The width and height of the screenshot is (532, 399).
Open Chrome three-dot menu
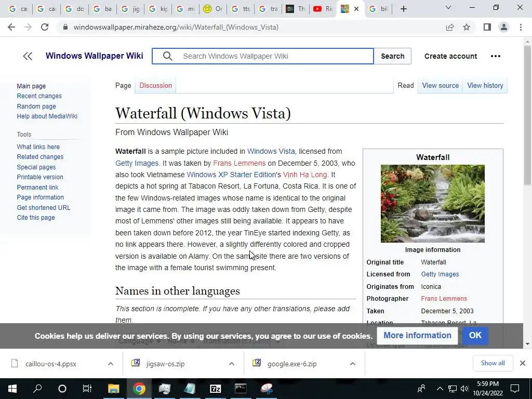click(521, 27)
